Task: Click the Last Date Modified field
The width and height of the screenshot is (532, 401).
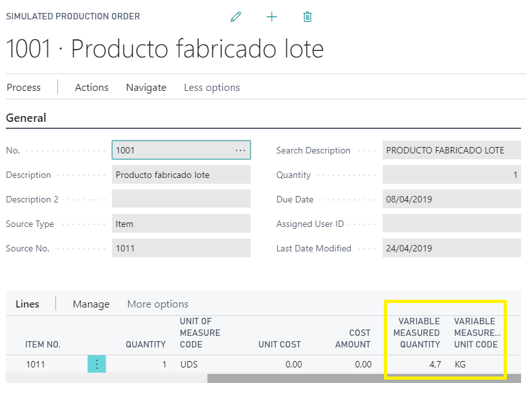Action: (451, 248)
